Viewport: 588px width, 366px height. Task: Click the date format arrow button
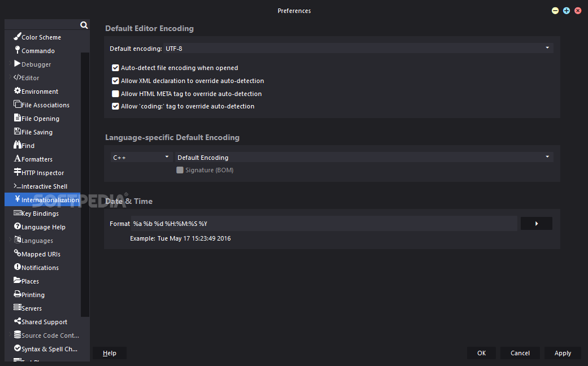click(x=536, y=224)
